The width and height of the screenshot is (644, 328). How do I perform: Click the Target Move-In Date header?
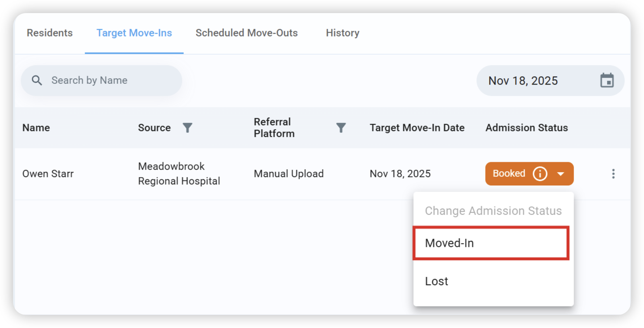(417, 128)
